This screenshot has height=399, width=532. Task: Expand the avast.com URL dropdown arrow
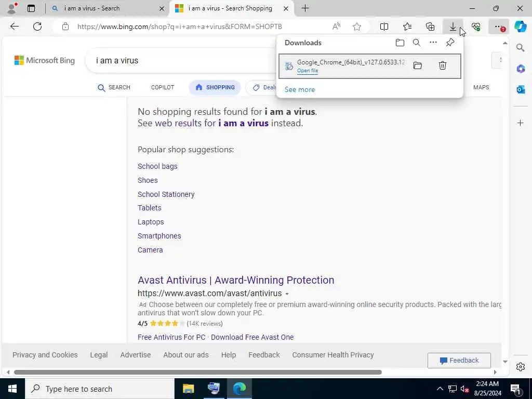tap(287, 294)
